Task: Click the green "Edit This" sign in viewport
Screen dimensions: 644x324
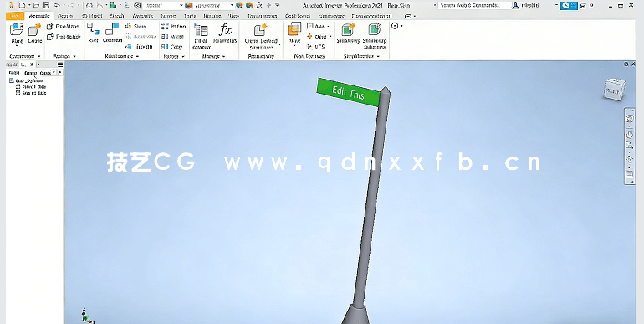Action: pos(348,93)
